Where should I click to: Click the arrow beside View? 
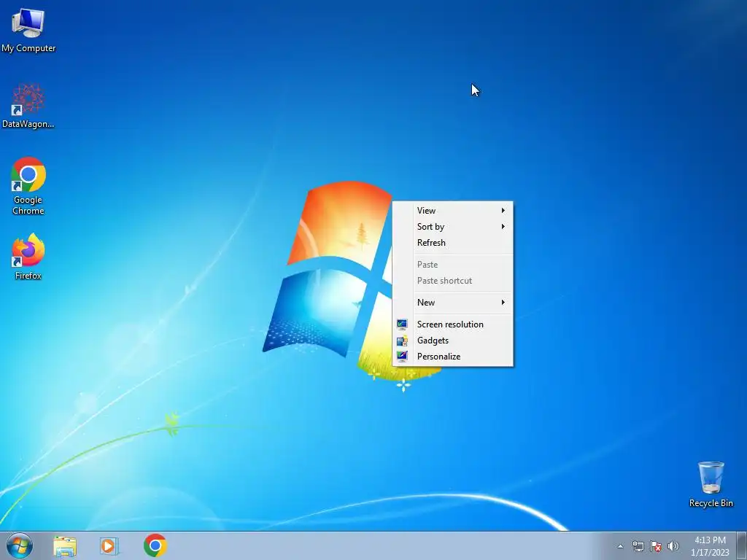point(503,211)
